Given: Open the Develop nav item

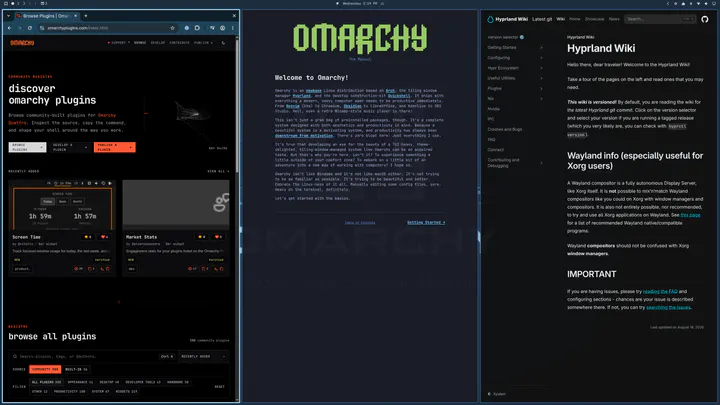Looking at the screenshot, I should 158,43.
